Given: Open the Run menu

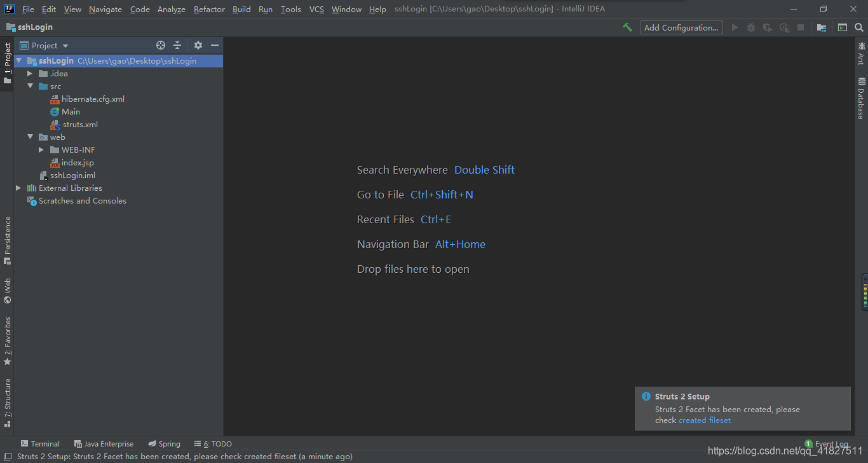Looking at the screenshot, I should click(266, 9).
